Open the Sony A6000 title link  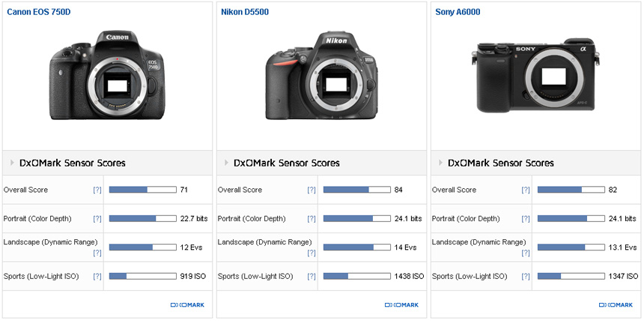(458, 12)
